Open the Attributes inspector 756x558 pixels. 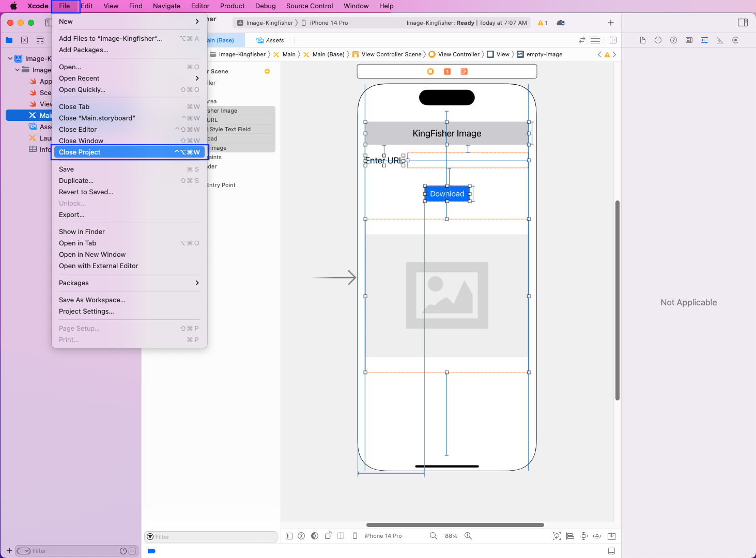704,40
